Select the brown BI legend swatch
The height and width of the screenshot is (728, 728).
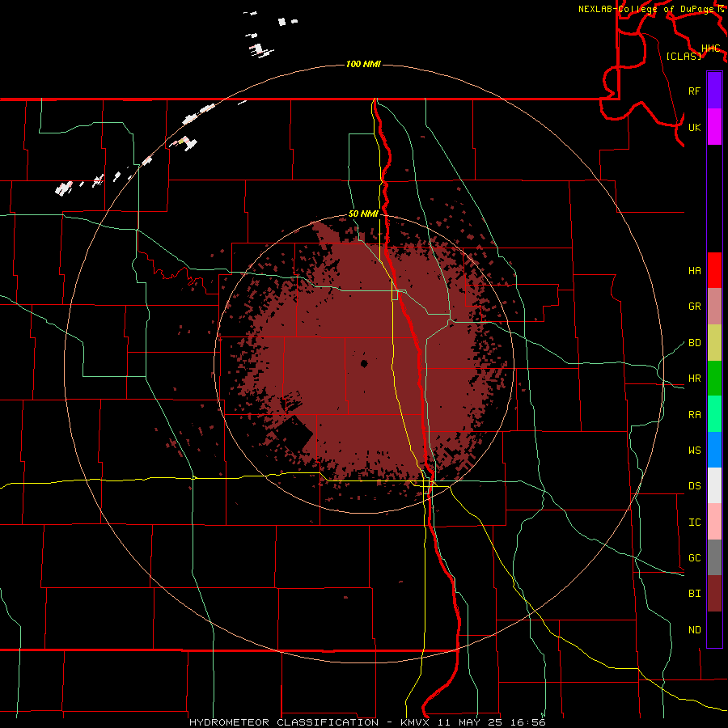pos(714,594)
